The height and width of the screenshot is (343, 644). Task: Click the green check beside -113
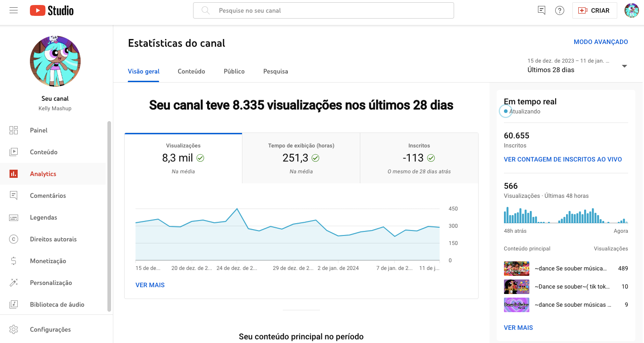click(x=431, y=158)
